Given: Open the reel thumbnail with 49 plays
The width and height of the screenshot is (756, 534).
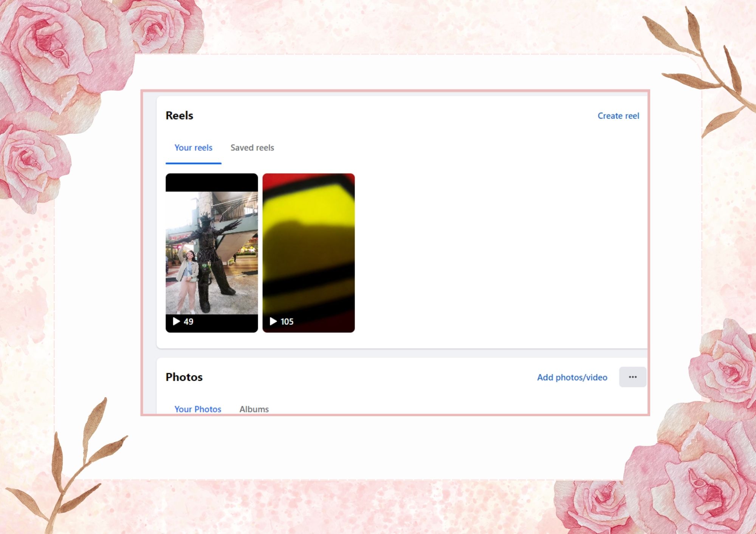Looking at the screenshot, I should (212, 253).
